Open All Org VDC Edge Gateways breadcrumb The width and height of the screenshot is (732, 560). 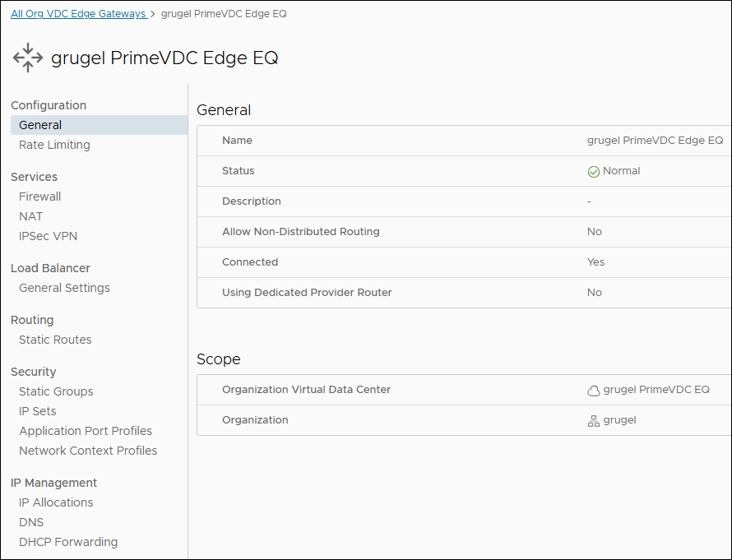click(x=78, y=14)
